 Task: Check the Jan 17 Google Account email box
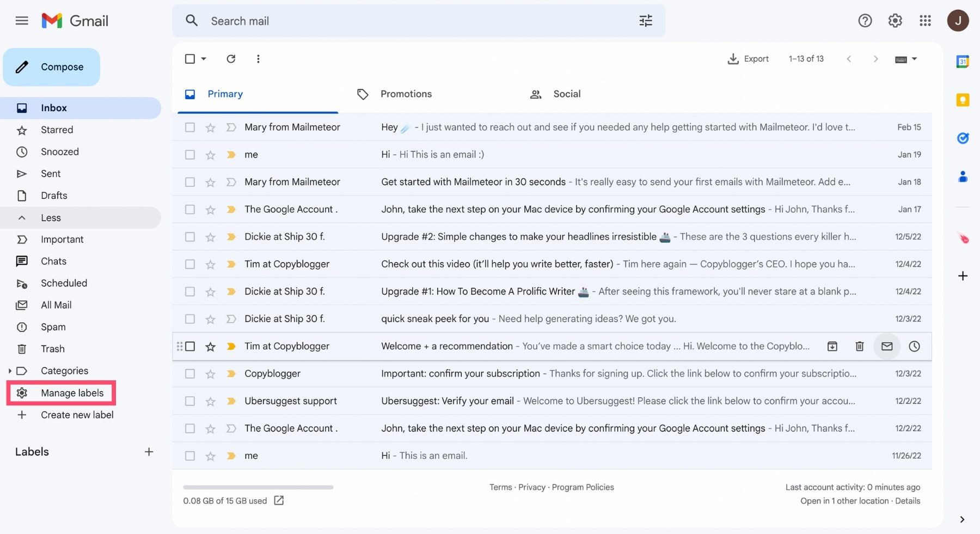pyautogui.click(x=190, y=209)
